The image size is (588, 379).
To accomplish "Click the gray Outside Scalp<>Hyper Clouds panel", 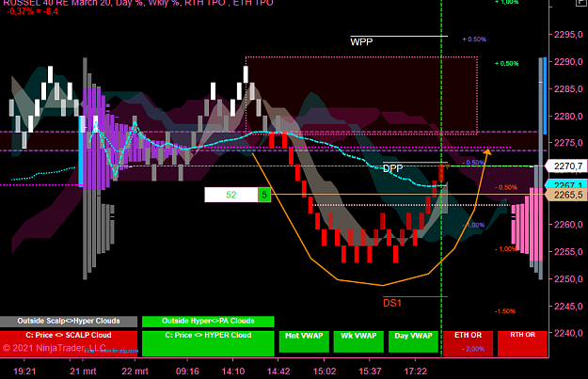I will click(69, 322).
